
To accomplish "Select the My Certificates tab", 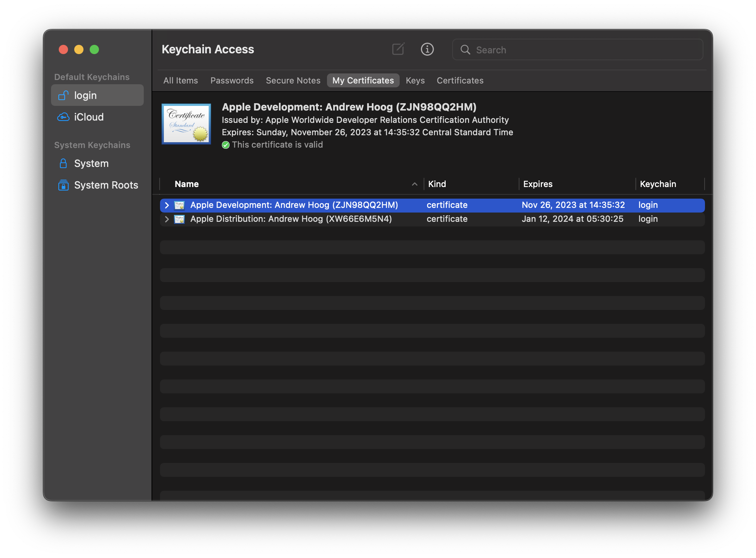I will coord(363,80).
